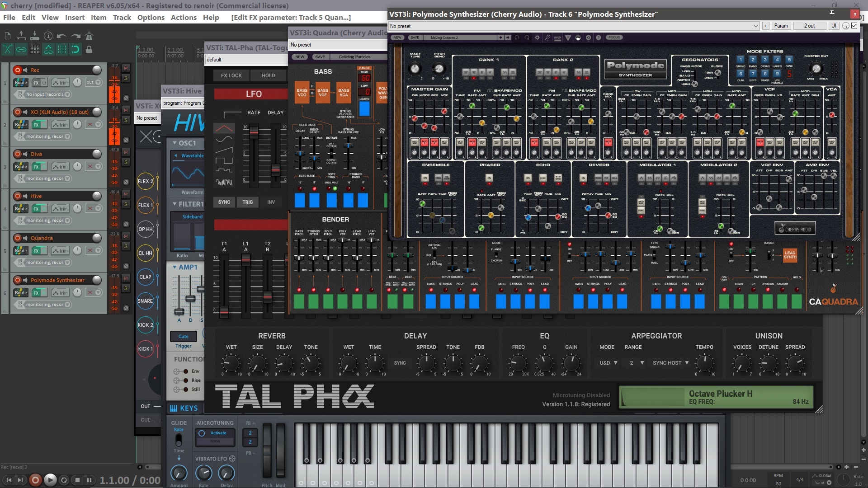Expand the Rec track input dropdown

coord(67,94)
